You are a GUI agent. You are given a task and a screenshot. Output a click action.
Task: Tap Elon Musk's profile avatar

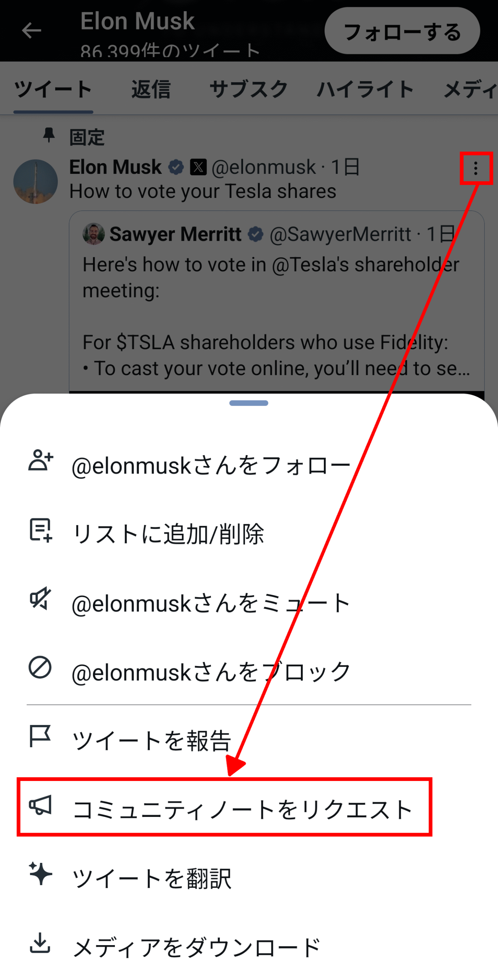(x=36, y=181)
